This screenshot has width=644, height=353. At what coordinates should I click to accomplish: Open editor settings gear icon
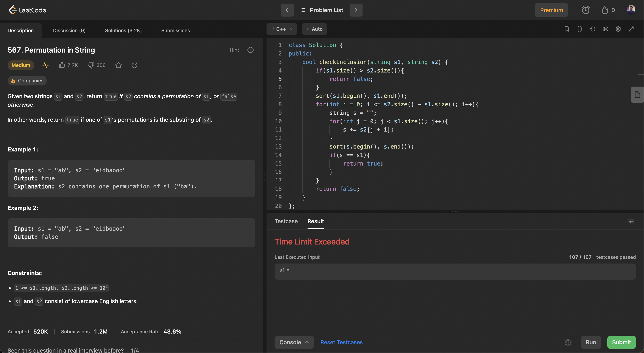pyautogui.click(x=618, y=29)
